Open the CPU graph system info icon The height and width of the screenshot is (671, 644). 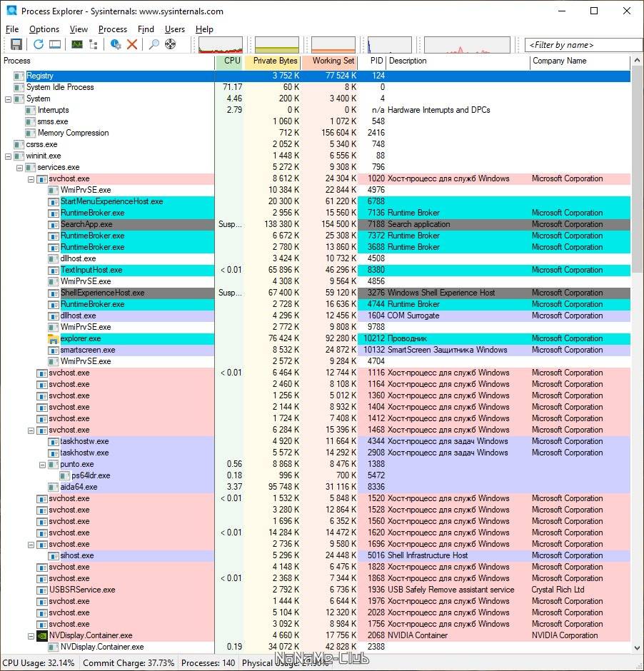[77, 44]
